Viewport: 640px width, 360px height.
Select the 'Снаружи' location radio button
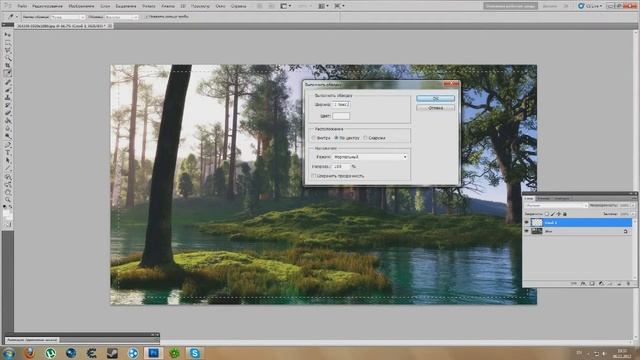point(365,138)
